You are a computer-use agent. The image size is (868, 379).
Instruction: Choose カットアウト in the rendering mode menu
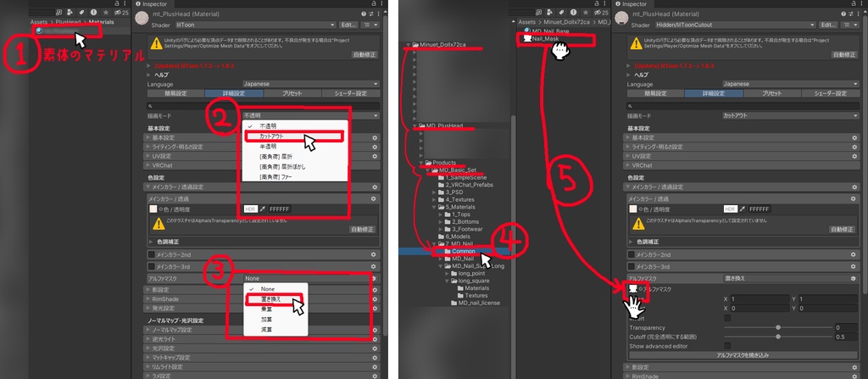(x=294, y=136)
